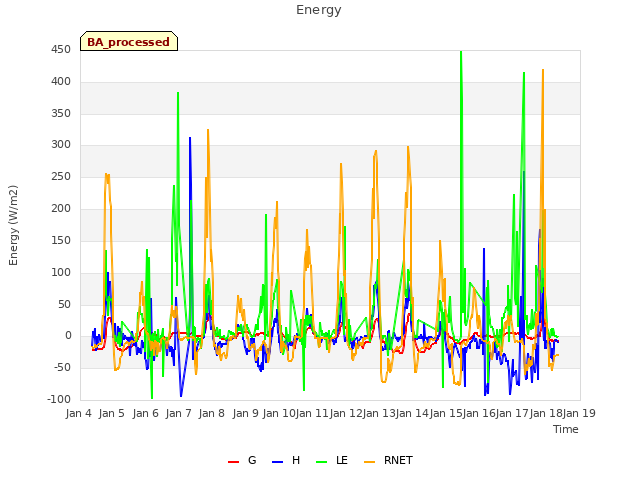Click the Jan 14 x-axis label
The image size is (640, 480).
click(413, 413)
